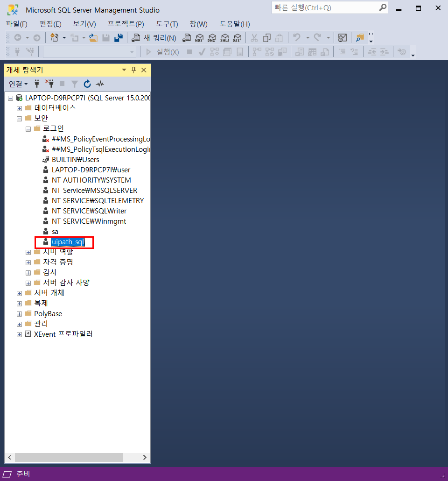Expand the 감사 folder

28,273
